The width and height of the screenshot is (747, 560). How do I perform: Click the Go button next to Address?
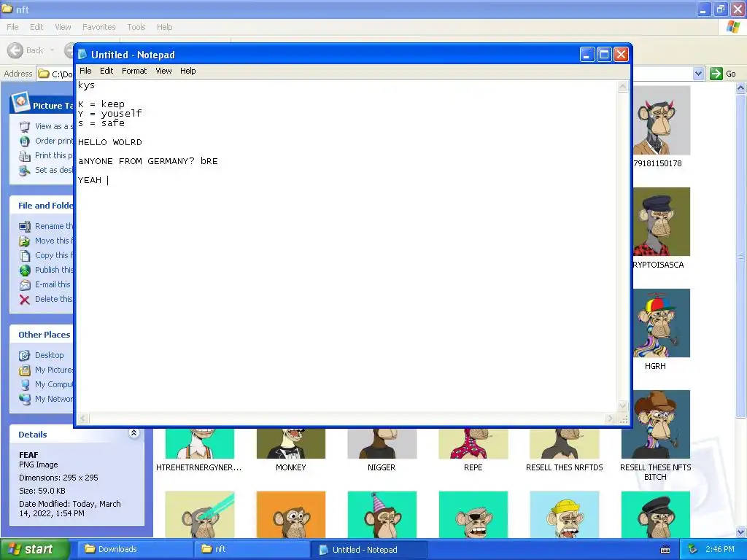coord(723,74)
